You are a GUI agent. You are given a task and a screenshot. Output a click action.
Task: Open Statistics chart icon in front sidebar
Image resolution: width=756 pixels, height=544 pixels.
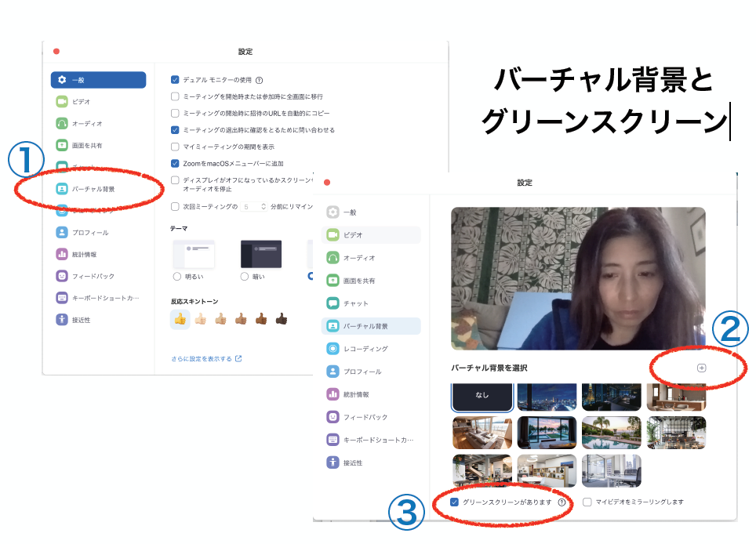[333, 394]
